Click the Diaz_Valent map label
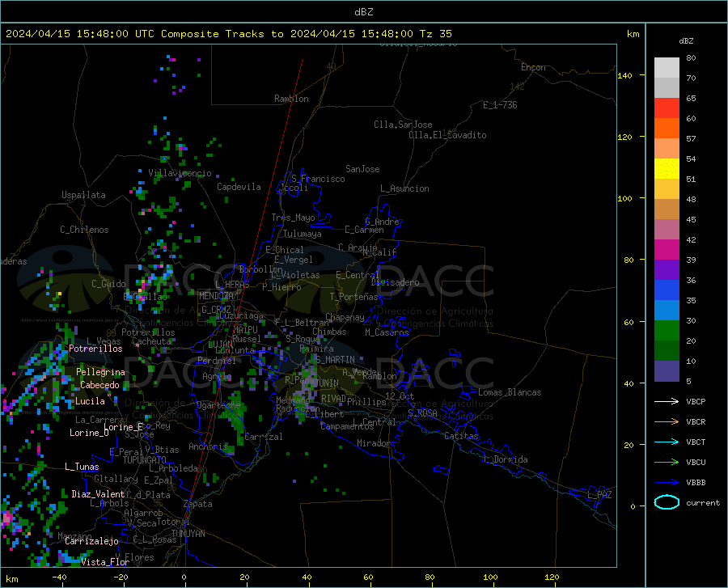 click(98, 494)
